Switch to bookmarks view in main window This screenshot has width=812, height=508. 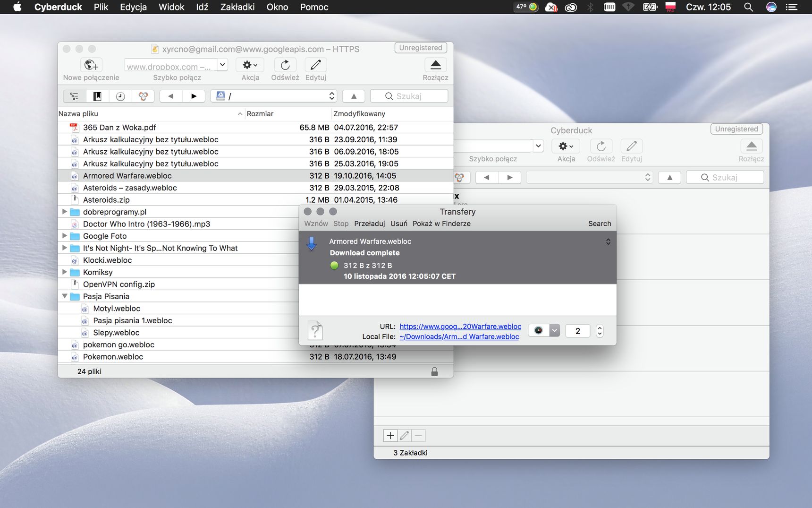pyautogui.click(x=97, y=96)
